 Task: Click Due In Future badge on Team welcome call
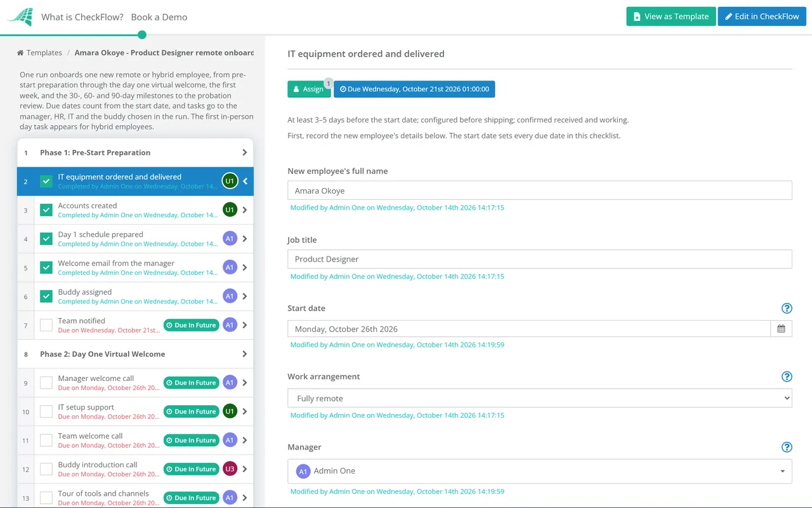coord(191,441)
